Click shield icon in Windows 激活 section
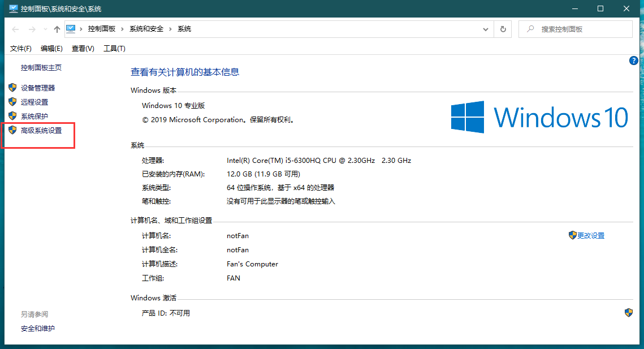Viewport: 644px width, 349px height. [x=628, y=313]
